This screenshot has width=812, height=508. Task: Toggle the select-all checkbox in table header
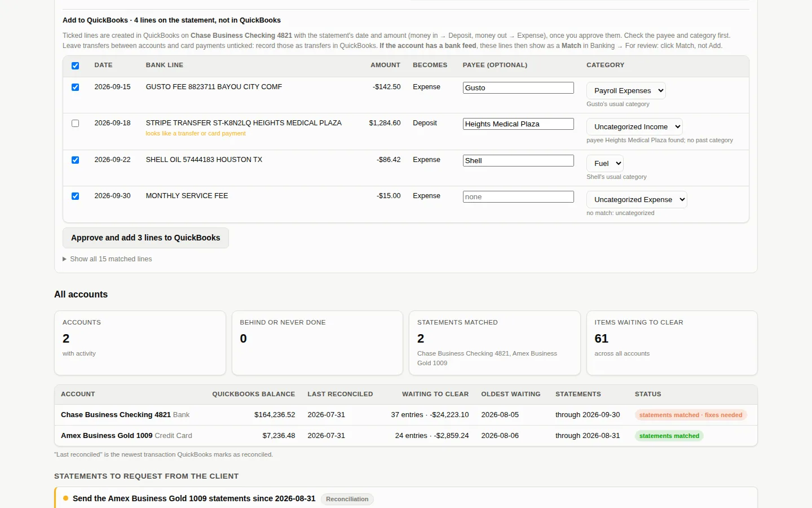click(75, 66)
